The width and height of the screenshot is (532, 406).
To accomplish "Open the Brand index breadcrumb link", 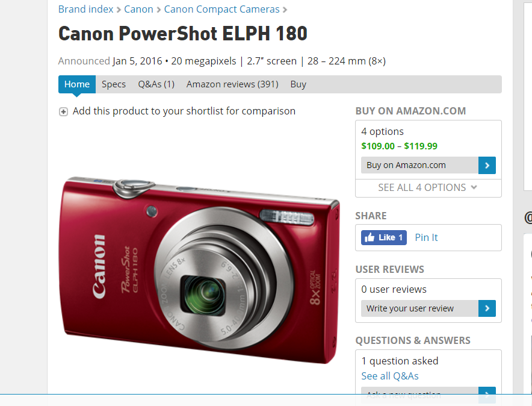I will 86,9.
